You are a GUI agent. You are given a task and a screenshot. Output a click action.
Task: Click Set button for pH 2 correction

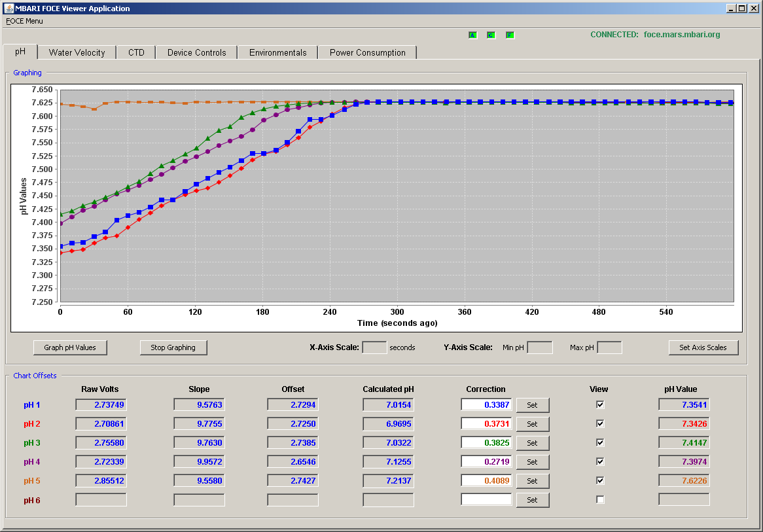tap(533, 424)
